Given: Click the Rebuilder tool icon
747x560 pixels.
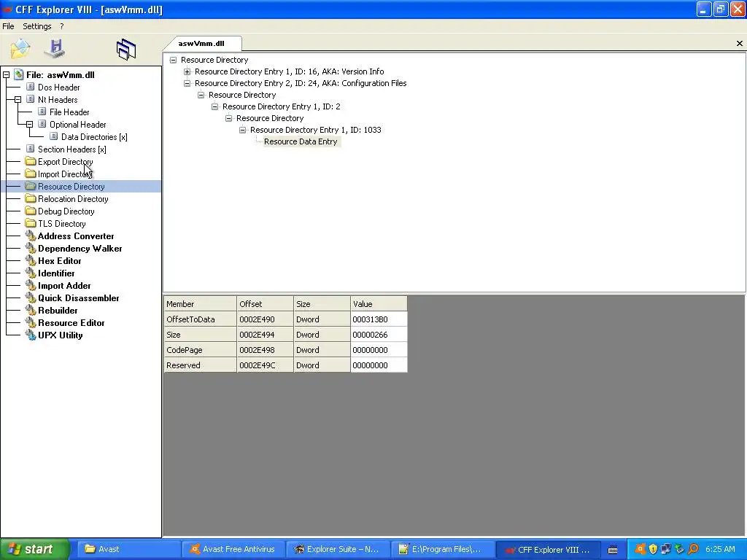Looking at the screenshot, I should click(31, 310).
